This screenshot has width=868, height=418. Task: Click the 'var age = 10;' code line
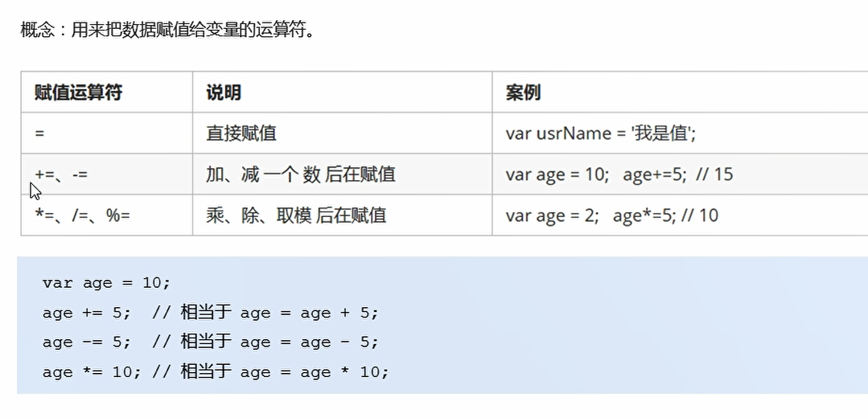point(106,283)
